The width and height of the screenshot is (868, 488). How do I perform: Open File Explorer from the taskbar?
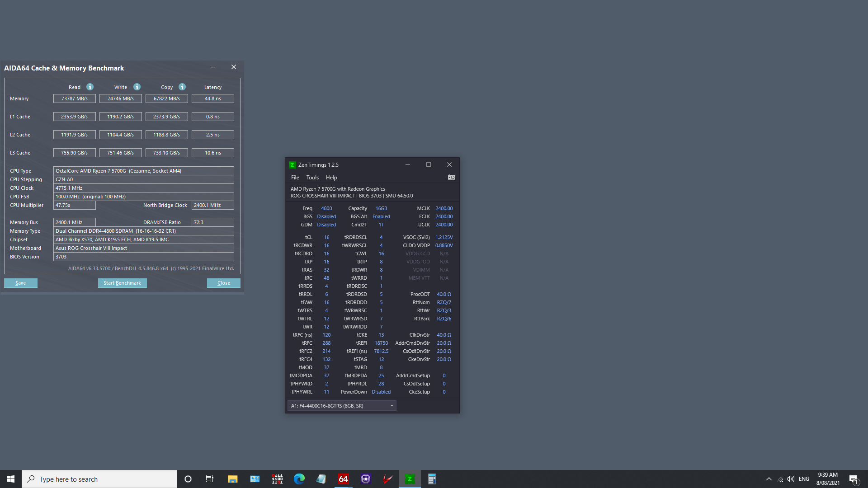[x=232, y=479]
